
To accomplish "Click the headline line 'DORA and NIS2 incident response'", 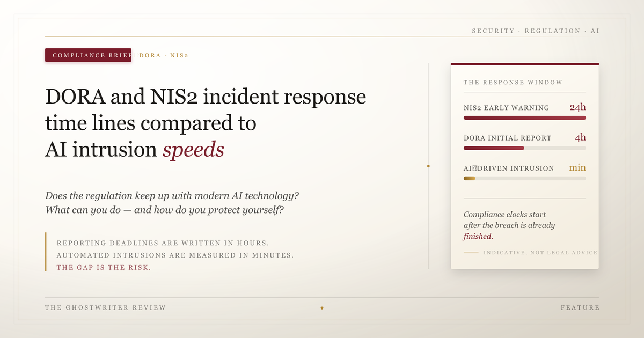I will pos(206,97).
